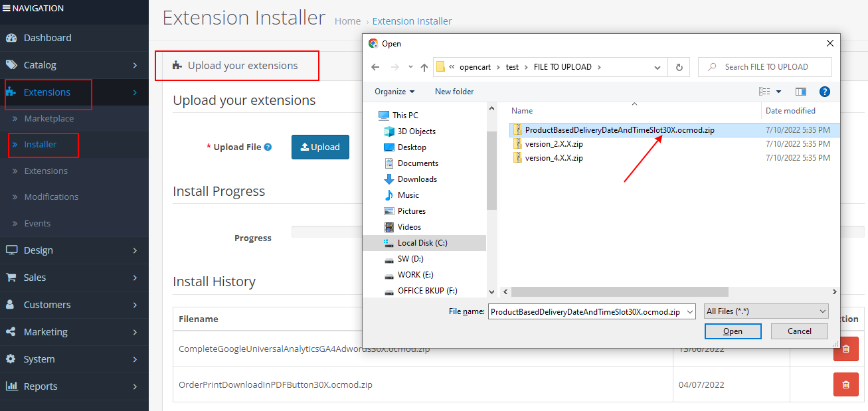The height and width of the screenshot is (411, 868).
Task: Click the red trash delete button for OrderPrintDownloadInPDFButton30X
Action: click(845, 384)
